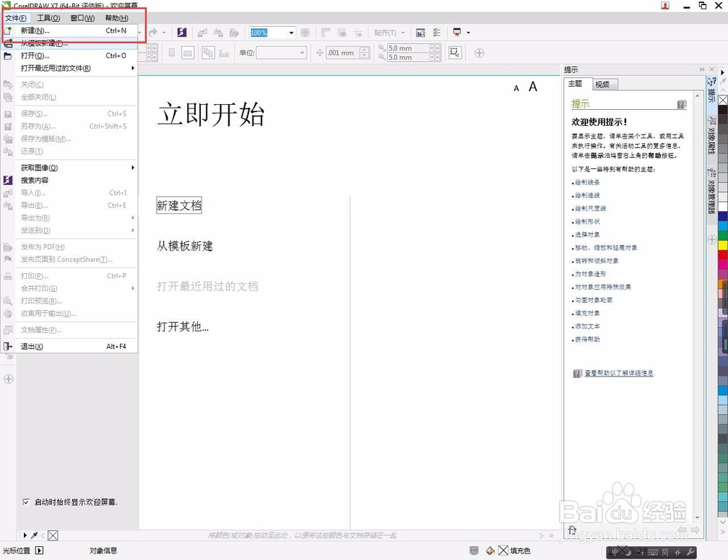Open the options checklist icon in toolbar
The image size is (728, 560).
point(436,33)
